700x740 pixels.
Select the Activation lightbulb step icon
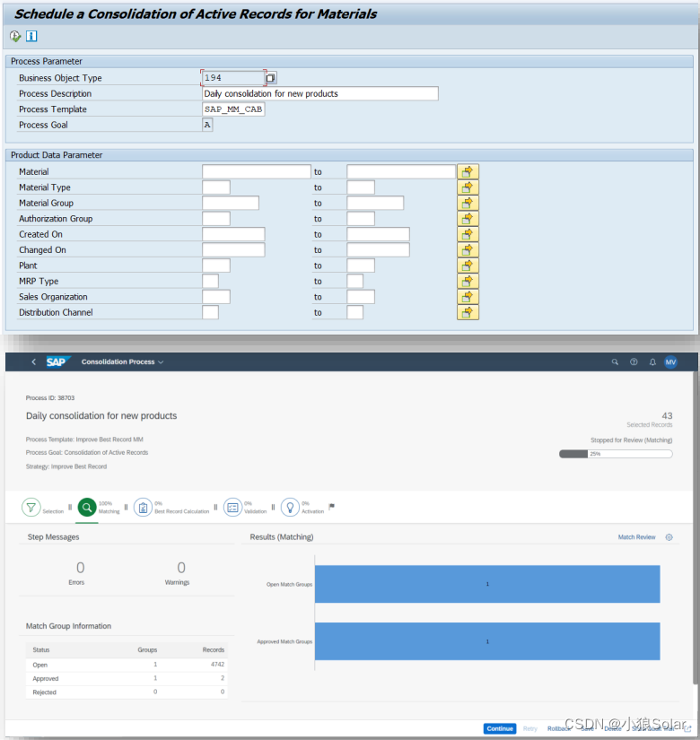coord(290,508)
